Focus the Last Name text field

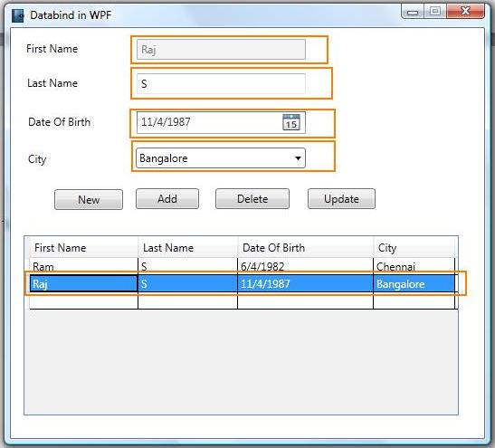click(221, 83)
